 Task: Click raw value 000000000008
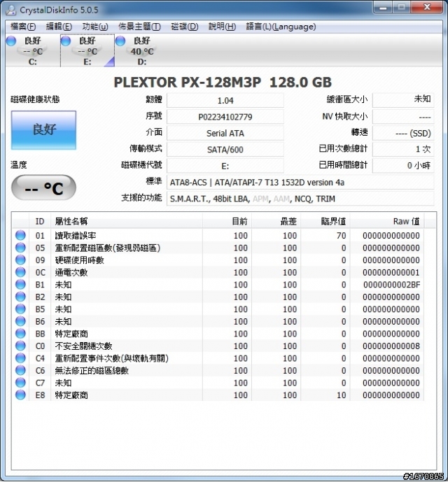click(391, 346)
